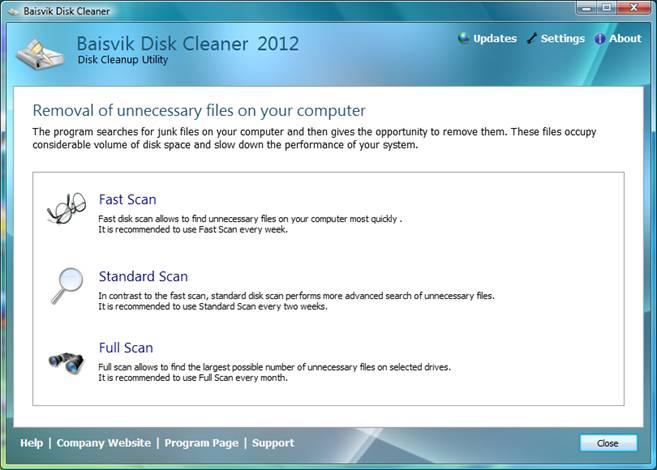Start a Fast Scan
The image size is (657, 470).
pos(127,199)
